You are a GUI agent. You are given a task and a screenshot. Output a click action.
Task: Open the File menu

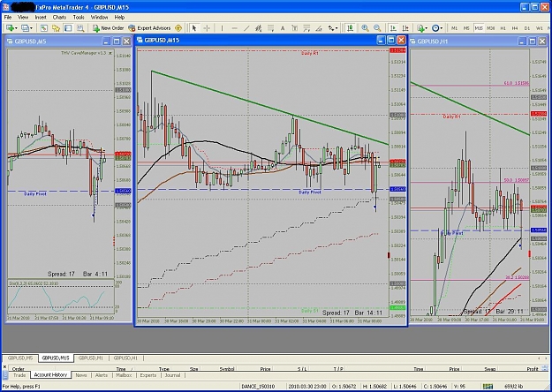pyautogui.click(x=8, y=18)
